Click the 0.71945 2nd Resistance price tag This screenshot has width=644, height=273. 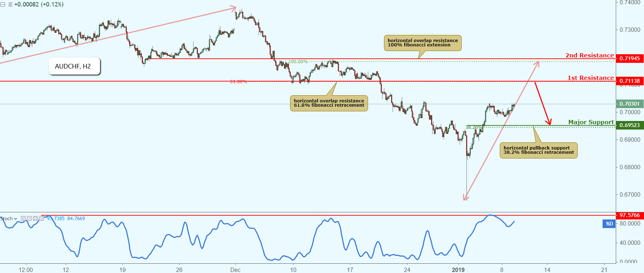(x=630, y=58)
